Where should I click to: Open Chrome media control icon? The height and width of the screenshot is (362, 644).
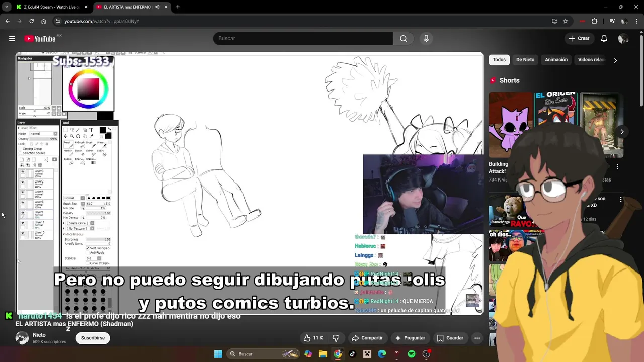click(x=612, y=21)
